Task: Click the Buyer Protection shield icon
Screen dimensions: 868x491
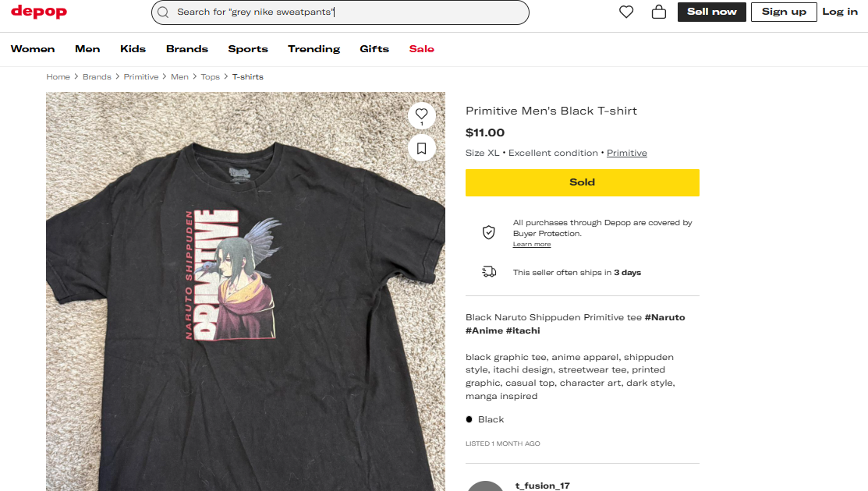Action: click(488, 232)
